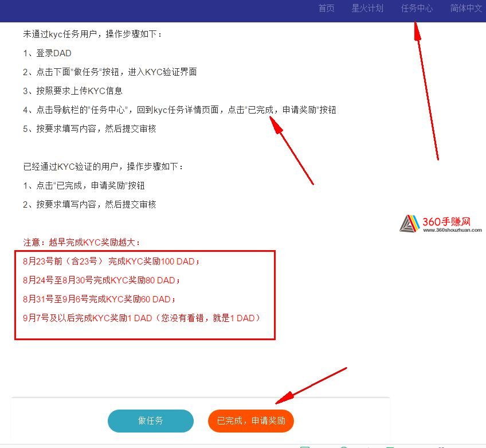486x448 pixels.
Task: Switch language via 简体中文
Action: [x=466, y=9]
